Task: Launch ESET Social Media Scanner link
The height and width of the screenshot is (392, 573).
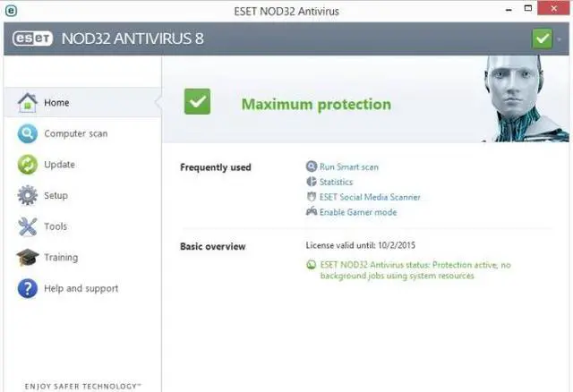Action: click(x=369, y=197)
